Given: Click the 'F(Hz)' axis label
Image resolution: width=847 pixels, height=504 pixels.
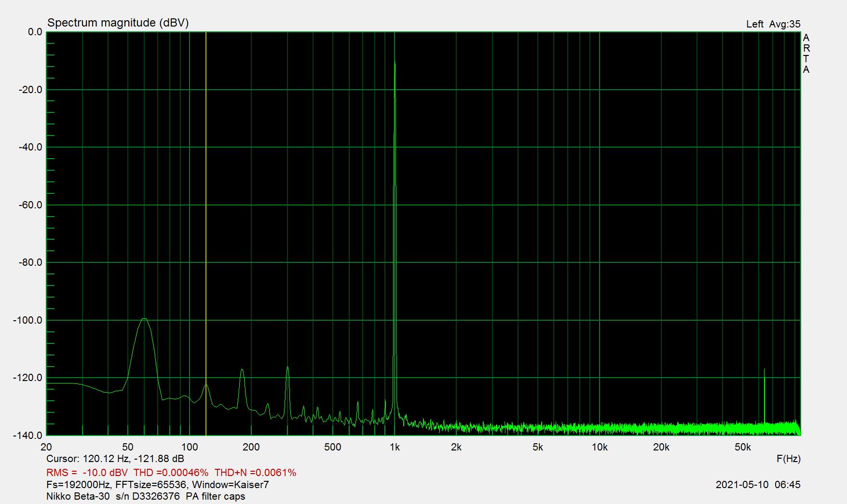Looking at the screenshot, I should point(789,459).
